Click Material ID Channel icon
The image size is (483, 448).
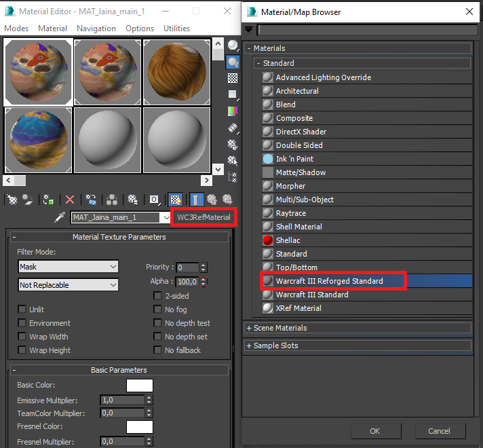point(133,200)
